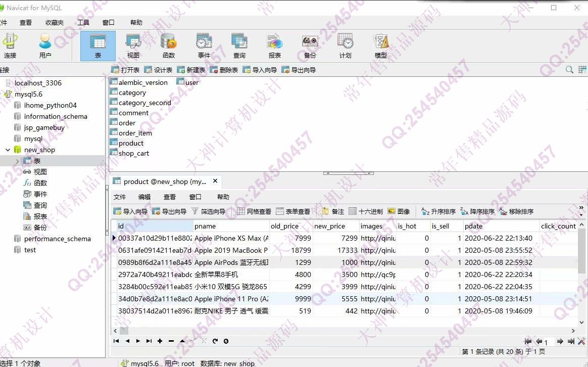Select the 视图 (View) icon in main toolbar
This screenshot has width=588, height=367.
coord(133,46)
